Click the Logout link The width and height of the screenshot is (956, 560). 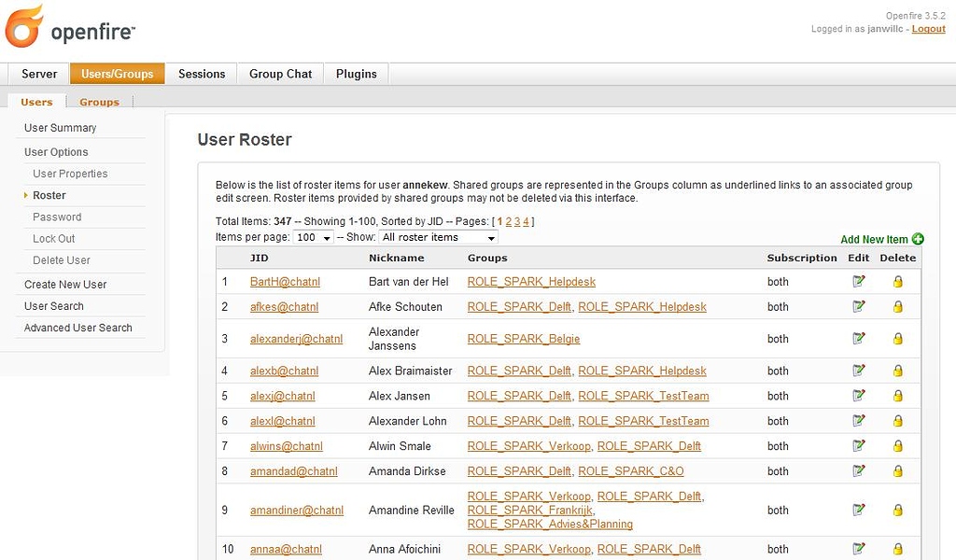click(x=928, y=29)
